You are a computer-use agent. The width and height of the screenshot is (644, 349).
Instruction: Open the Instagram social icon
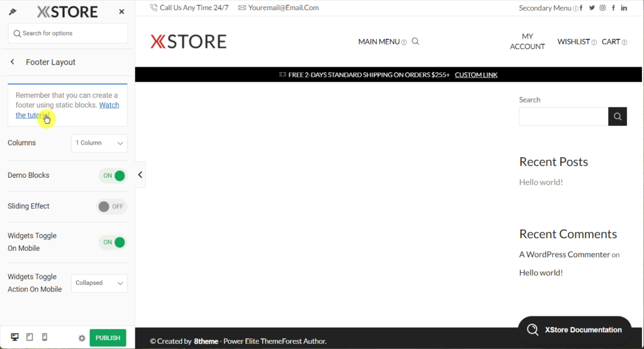[602, 8]
